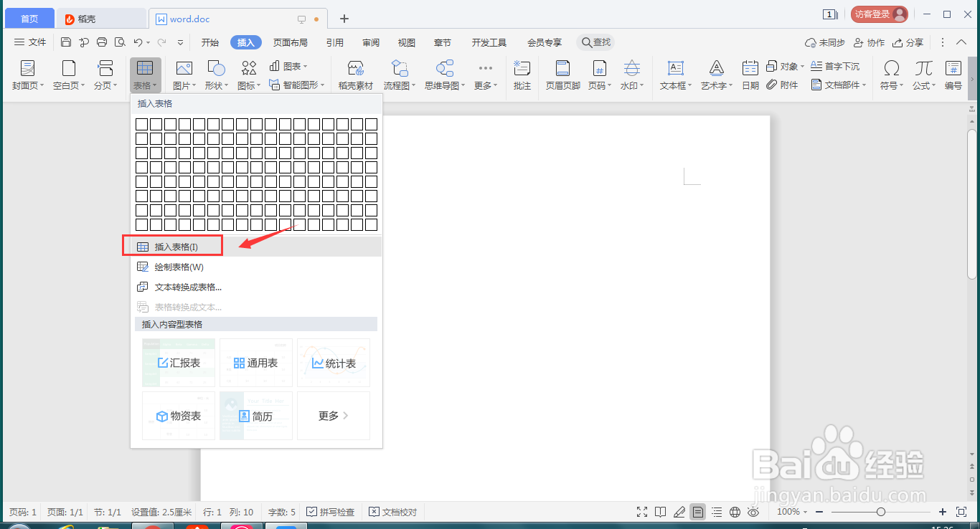
Task: Click the 简历 resume template button
Action: click(x=255, y=416)
